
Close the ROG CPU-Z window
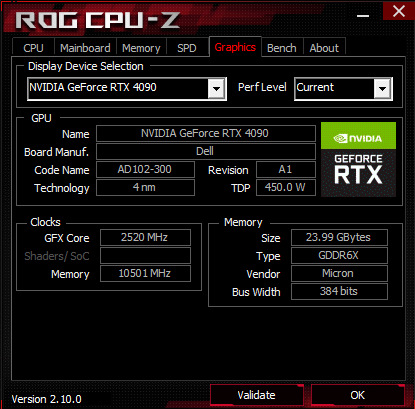pos(399,12)
